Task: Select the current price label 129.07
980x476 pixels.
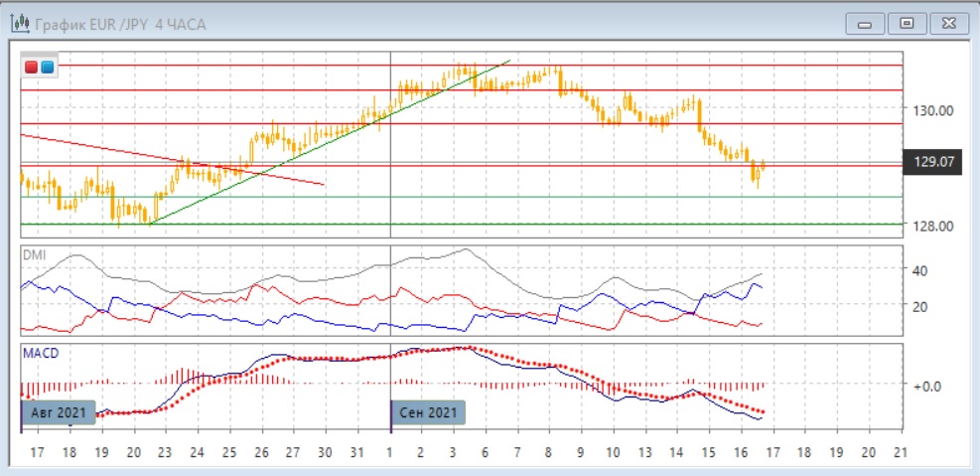Action: [932, 161]
